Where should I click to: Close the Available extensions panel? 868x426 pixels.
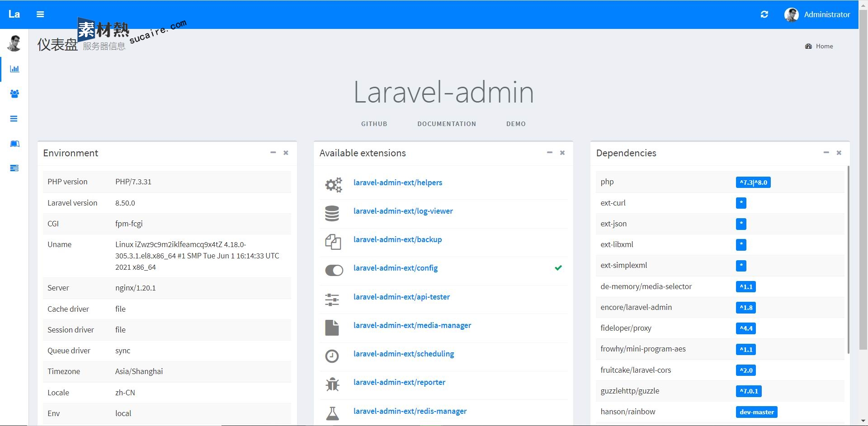point(562,153)
